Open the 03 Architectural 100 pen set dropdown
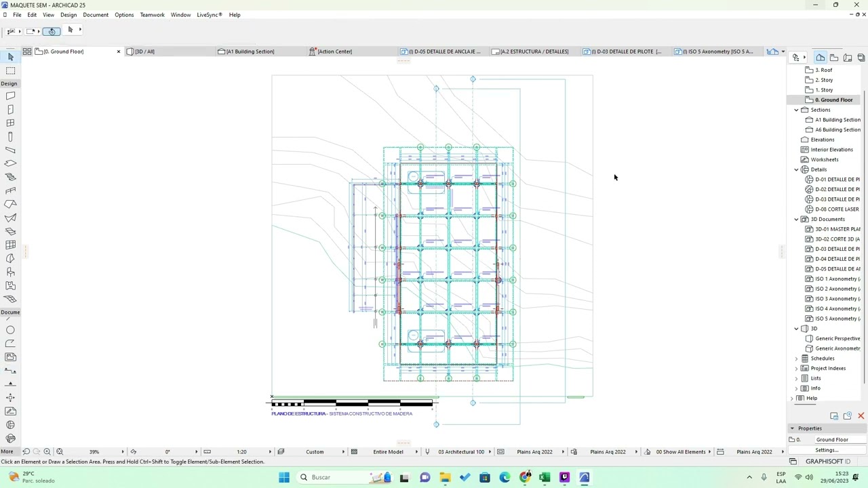The height and width of the screenshot is (488, 868). 490,451
